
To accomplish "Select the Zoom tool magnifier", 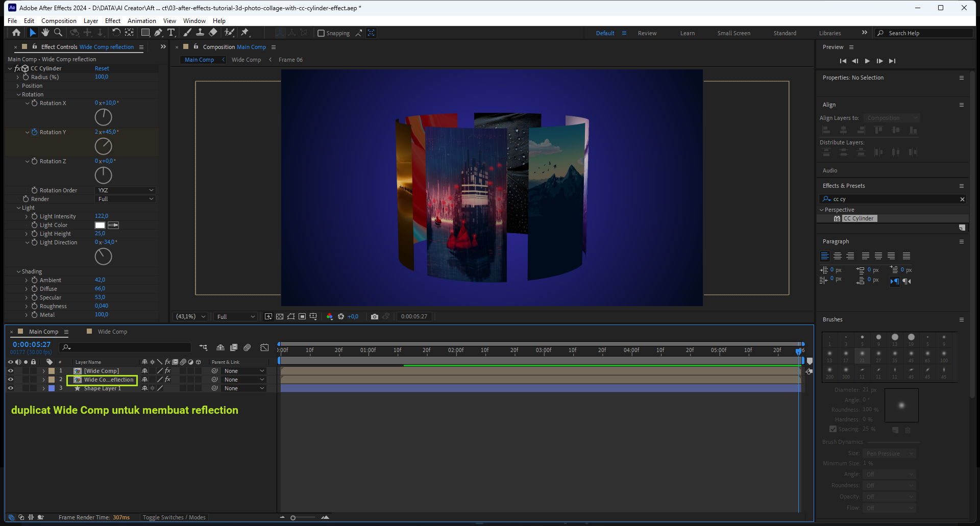I will tap(58, 33).
